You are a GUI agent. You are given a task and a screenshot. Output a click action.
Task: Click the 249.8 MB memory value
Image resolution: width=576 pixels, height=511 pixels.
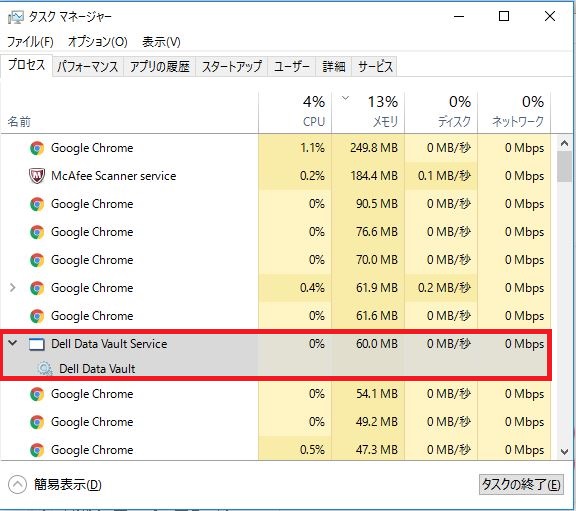(374, 148)
